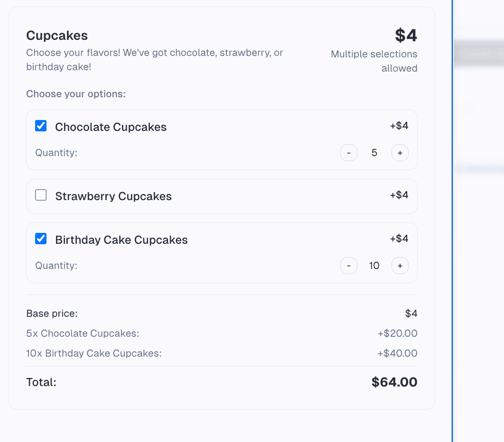This screenshot has width=504, height=442.
Task: Click the $64.00 total amount
Action: (394, 382)
